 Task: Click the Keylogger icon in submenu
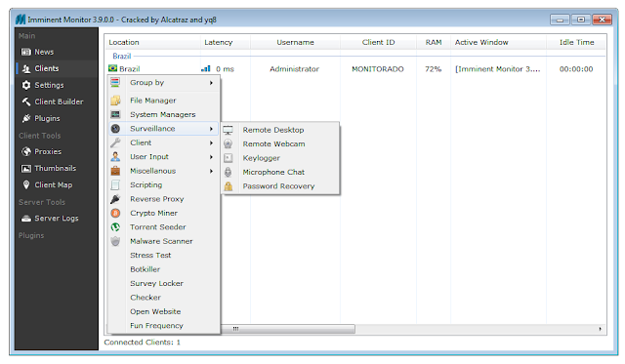tap(228, 158)
